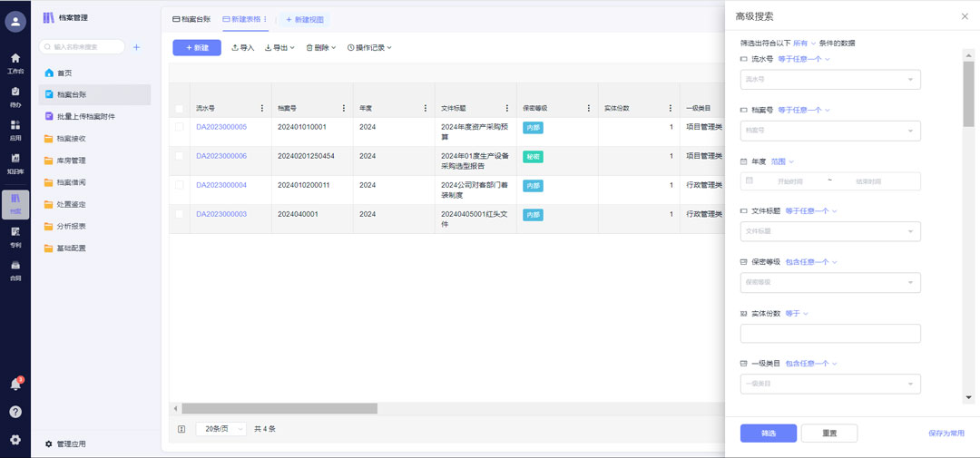Open the 合同 icon in left rail

15,268
